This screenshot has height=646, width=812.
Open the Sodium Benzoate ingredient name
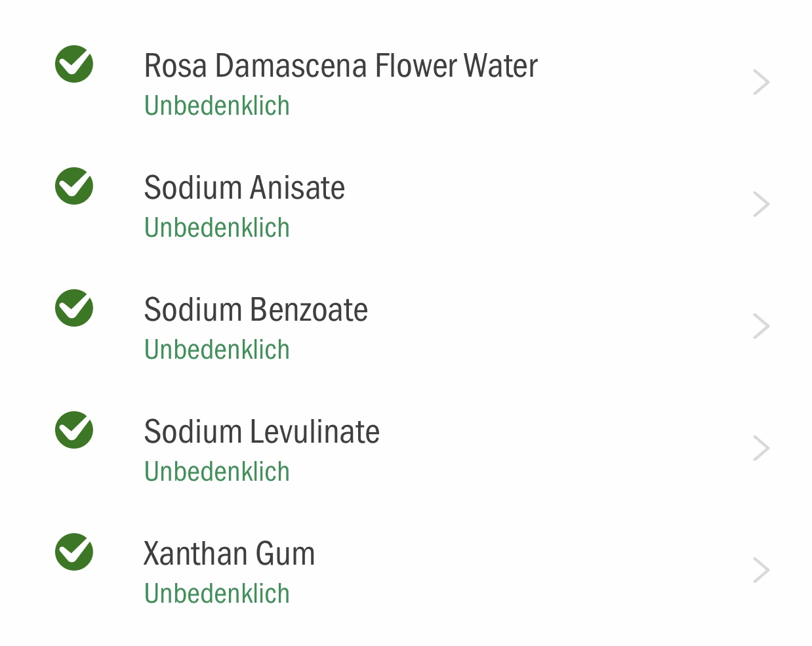256,310
